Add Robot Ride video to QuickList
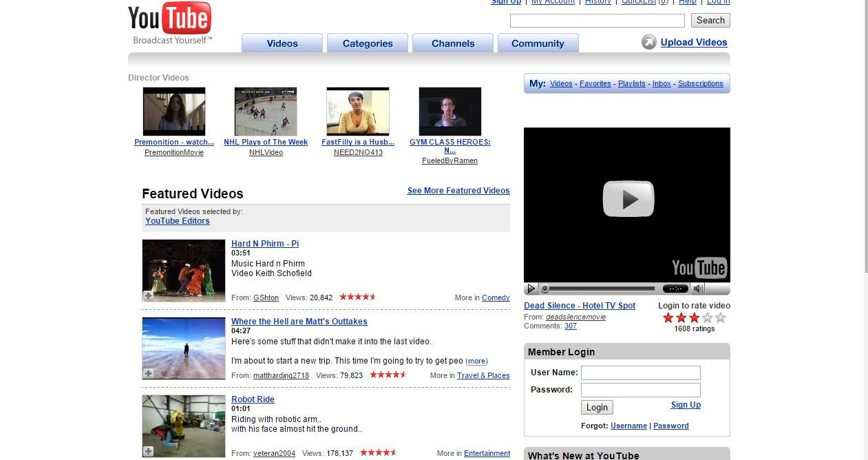 pyautogui.click(x=148, y=451)
